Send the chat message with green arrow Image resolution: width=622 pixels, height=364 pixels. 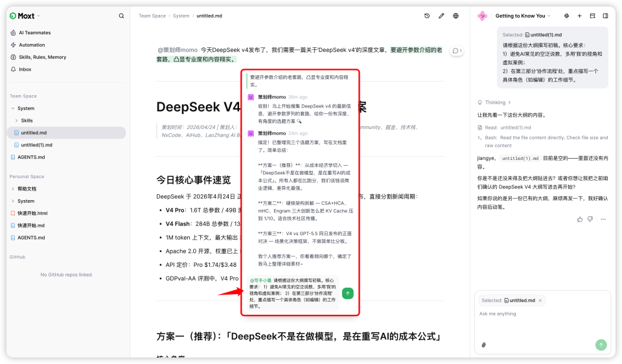click(x=601, y=345)
